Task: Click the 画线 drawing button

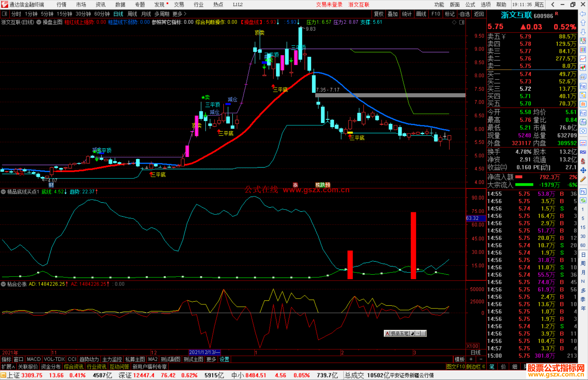Action: (421, 14)
